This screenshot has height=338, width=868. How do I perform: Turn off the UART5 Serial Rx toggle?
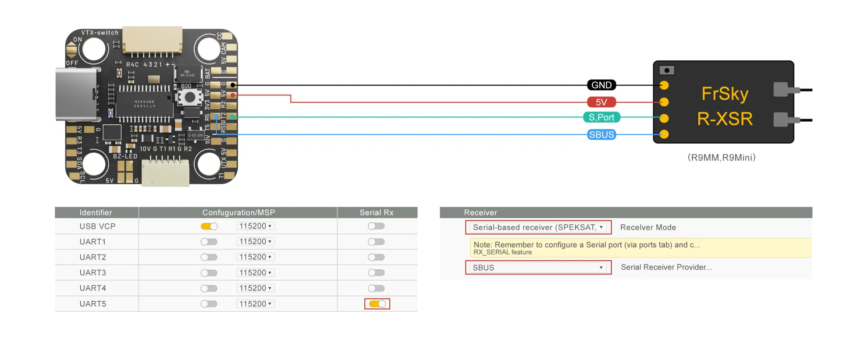377,304
